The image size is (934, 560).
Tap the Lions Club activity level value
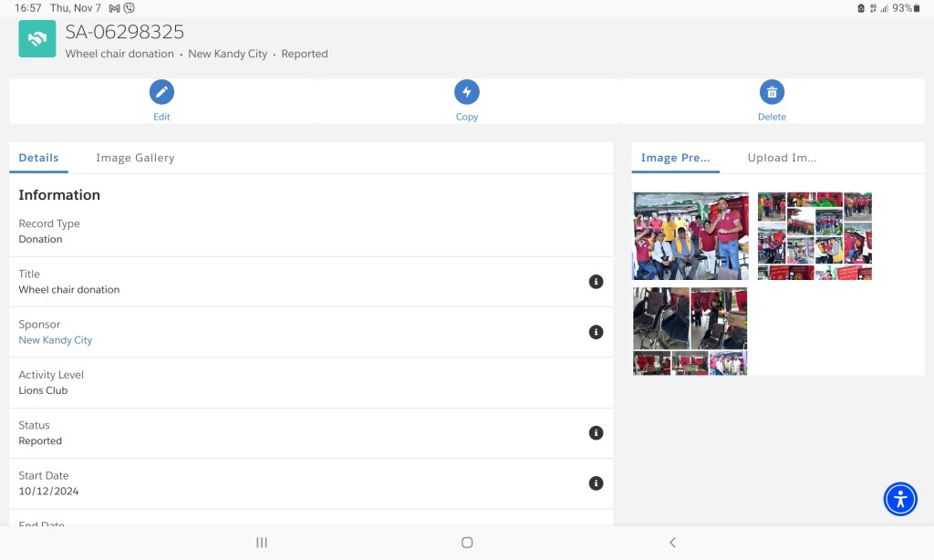coord(43,390)
